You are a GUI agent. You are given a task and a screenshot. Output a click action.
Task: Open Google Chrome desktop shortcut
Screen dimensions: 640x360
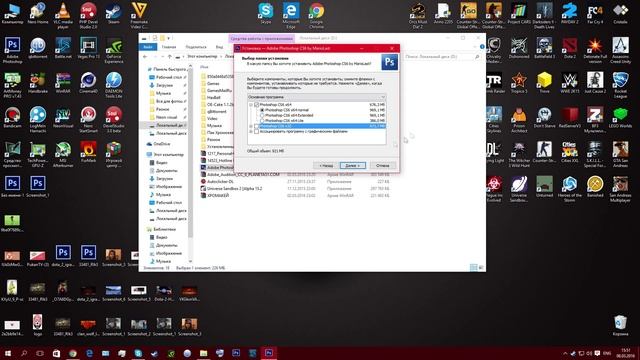pos(316,15)
